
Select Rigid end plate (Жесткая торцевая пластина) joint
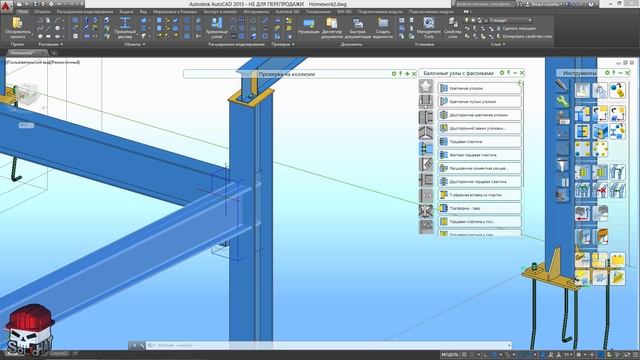[x=480, y=155]
